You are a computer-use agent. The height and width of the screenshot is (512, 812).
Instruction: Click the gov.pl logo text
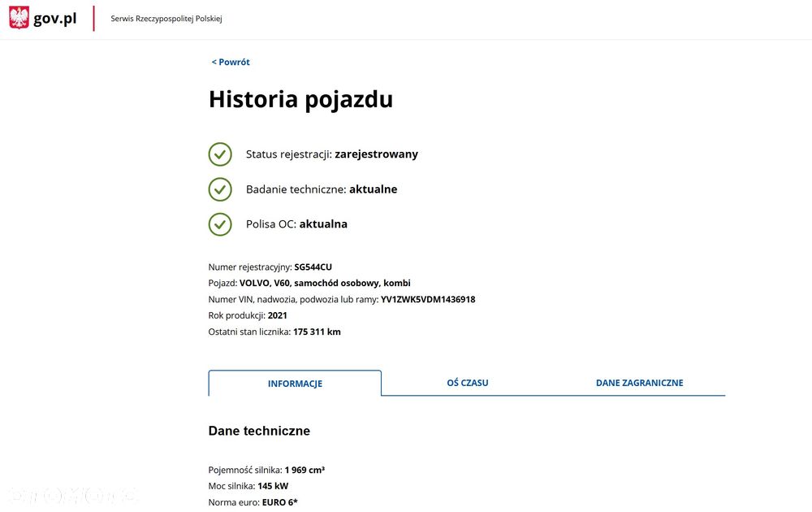tap(55, 19)
